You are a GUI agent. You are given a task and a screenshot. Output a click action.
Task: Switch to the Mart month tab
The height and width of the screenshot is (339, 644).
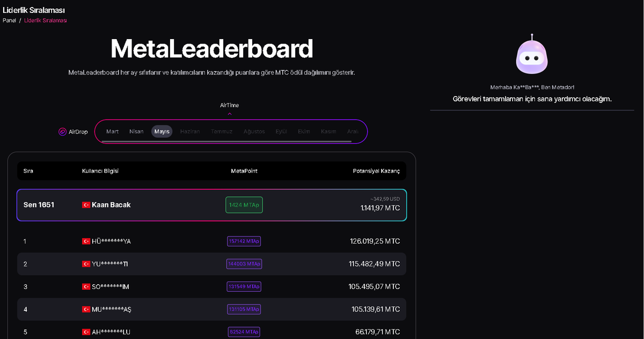pyautogui.click(x=112, y=131)
